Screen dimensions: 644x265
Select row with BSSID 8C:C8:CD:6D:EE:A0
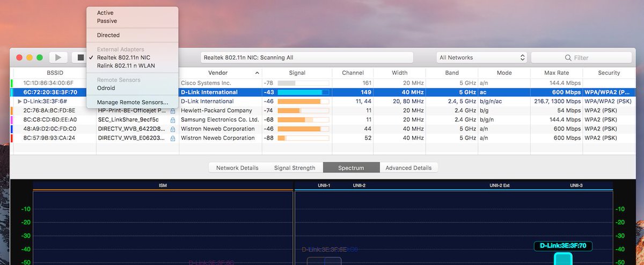coord(323,120)
